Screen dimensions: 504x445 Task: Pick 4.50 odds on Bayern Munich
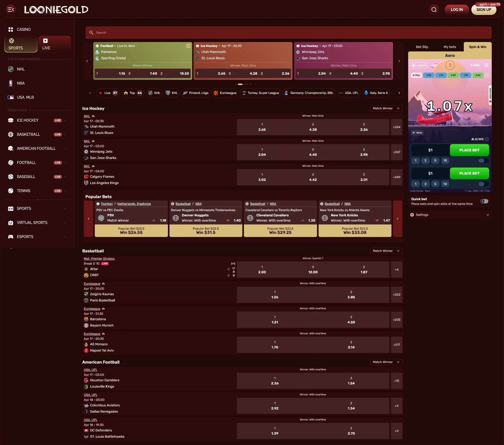coord(351,320)
